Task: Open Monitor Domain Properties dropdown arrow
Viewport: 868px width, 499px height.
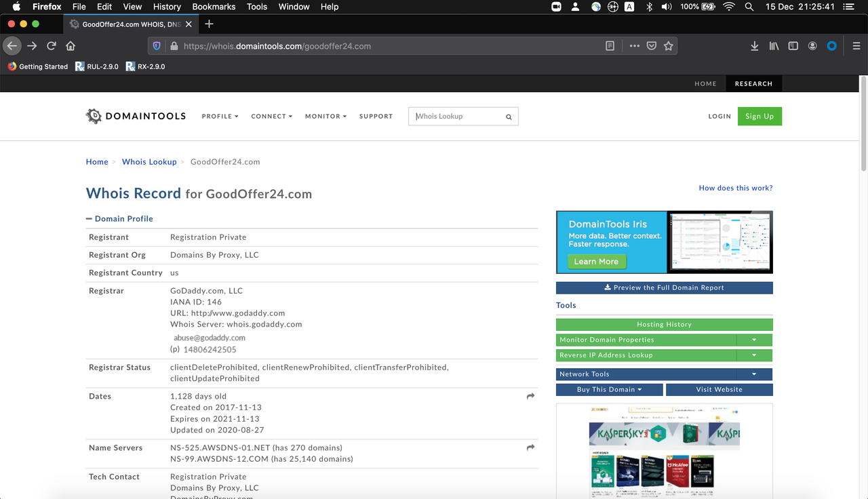Action: (754, 340)
